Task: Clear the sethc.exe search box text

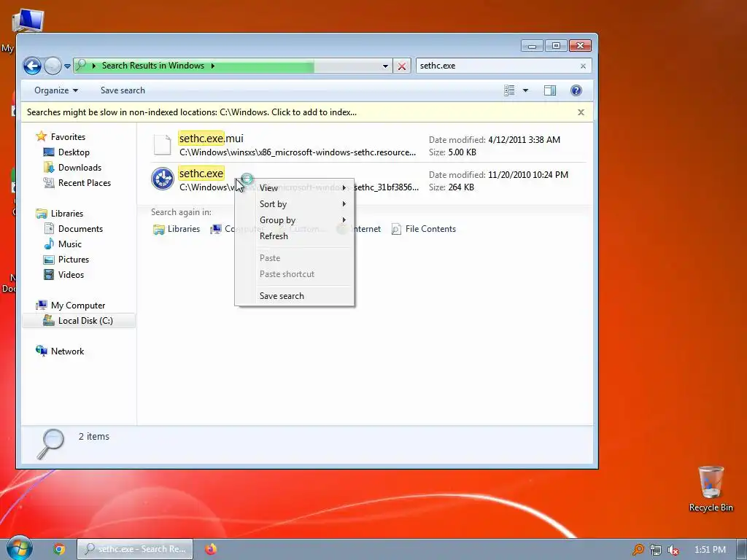Action: 583,66
